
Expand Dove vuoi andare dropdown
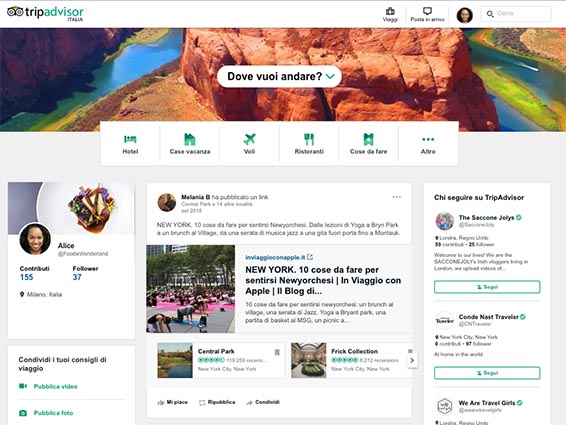click(x=279, y=76)
